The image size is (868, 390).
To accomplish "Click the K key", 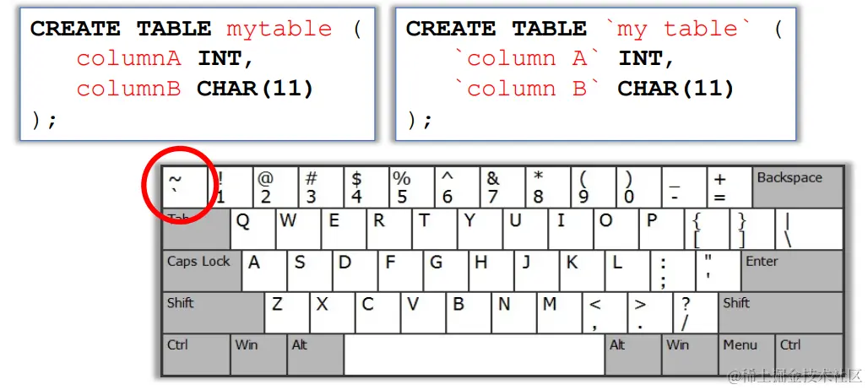I will [x=583, y=270].
